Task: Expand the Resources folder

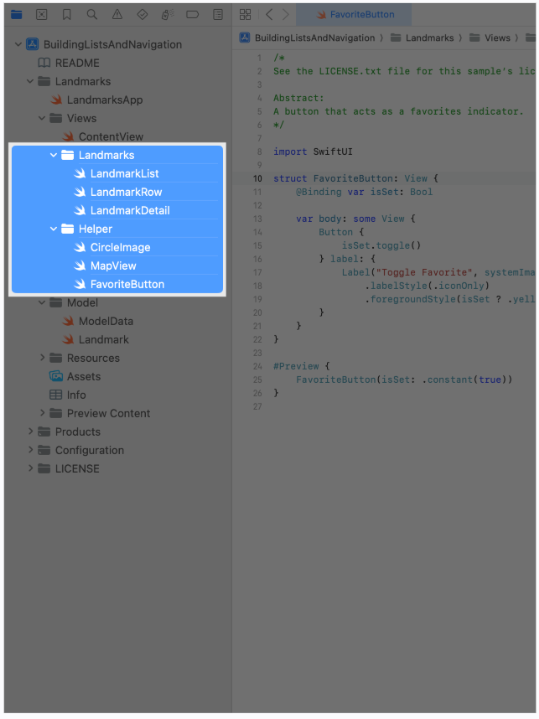Action: pos(42,358)
